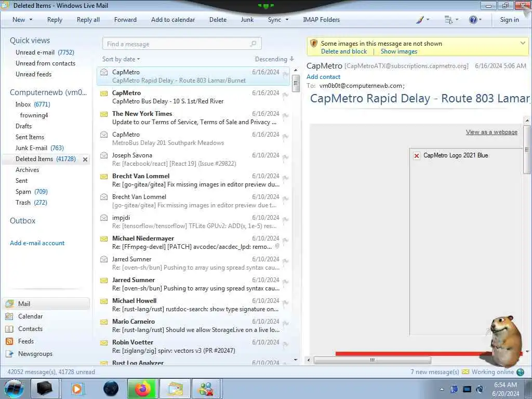Show hidden system tray icons arrow
The height and width of the screenshot is (399, 532).
coord(442,389)
